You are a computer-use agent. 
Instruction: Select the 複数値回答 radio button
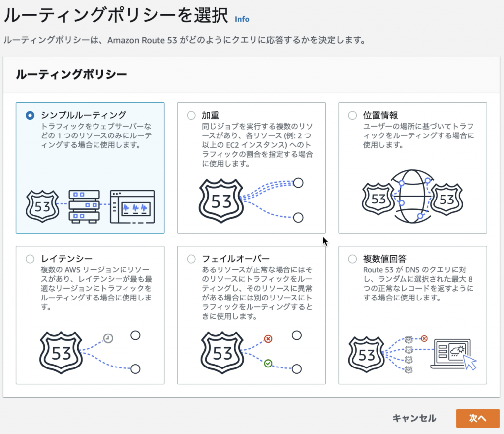point(352,259)
